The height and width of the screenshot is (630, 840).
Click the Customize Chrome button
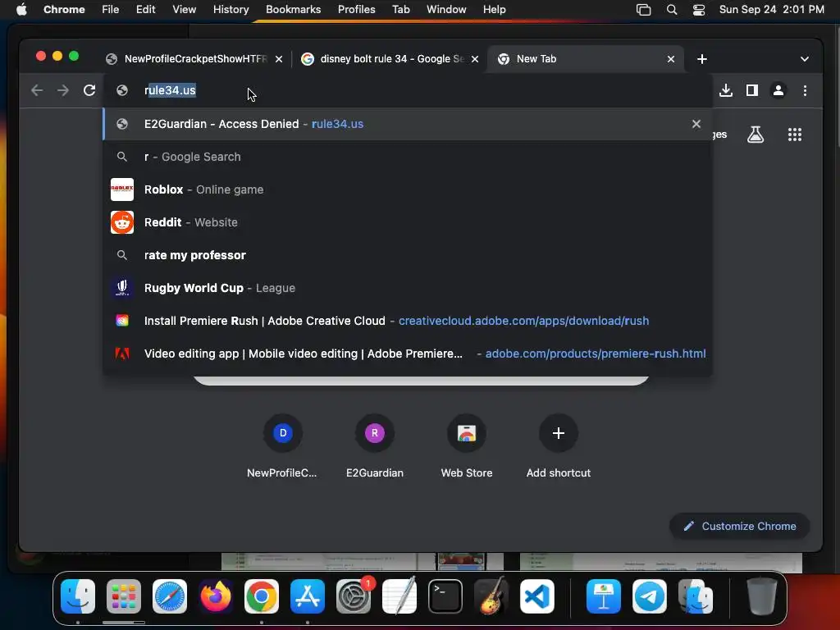(739, 526)
